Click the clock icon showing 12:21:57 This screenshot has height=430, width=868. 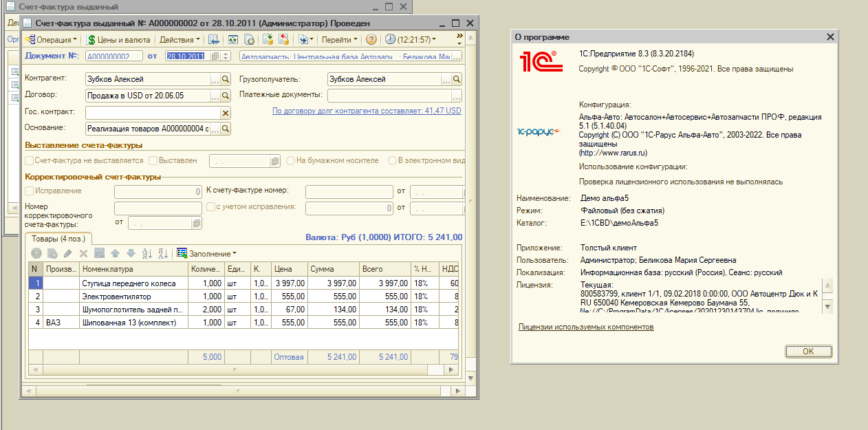391,39
